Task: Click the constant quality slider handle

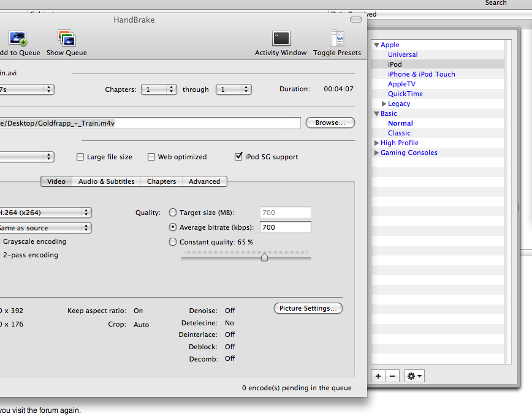Action: (264, 257)
